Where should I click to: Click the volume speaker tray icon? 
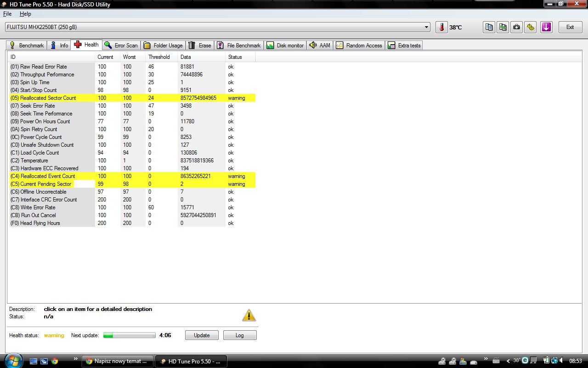pyautogui.click(x=562, y=361)
